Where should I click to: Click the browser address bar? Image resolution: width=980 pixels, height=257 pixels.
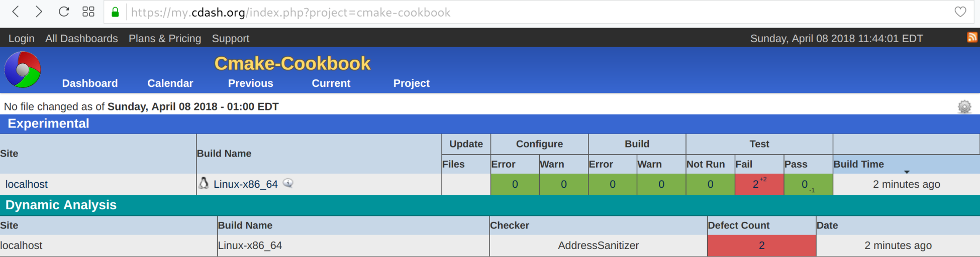503,13
